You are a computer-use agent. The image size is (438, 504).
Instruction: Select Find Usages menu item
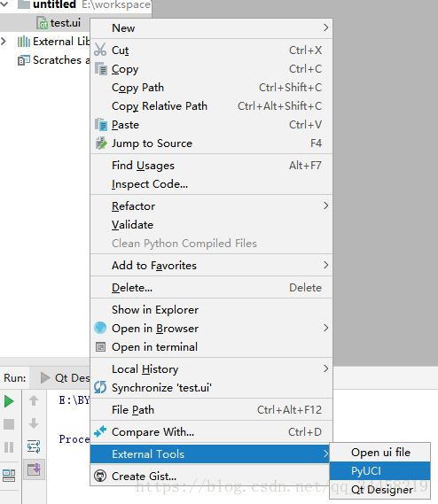(x=211, y=166)
